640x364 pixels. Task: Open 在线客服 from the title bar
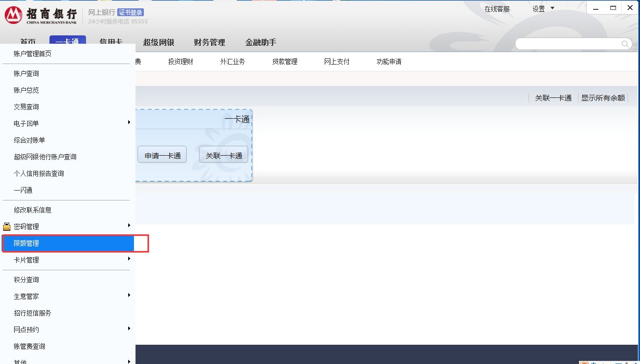pos(497,8)
